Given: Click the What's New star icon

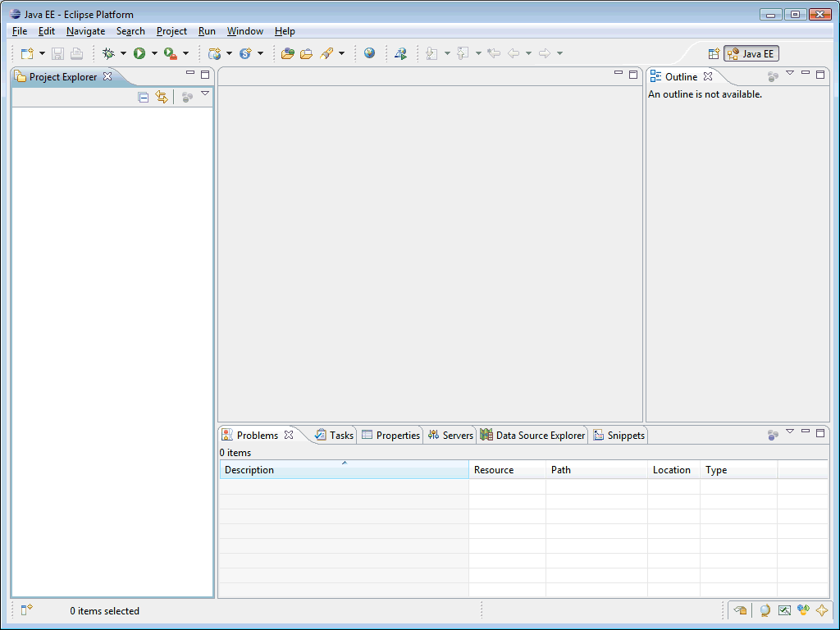Looking at the screenshot, I should pos(822,609).
